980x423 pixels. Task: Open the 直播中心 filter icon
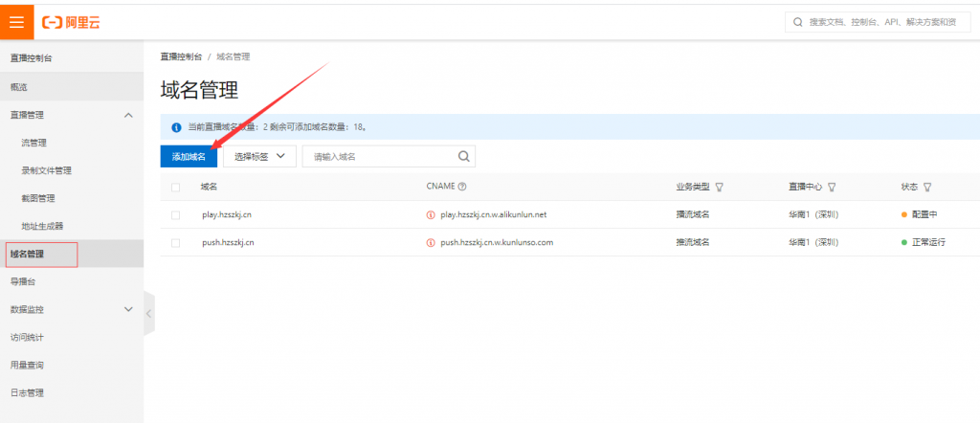point(832,187)
